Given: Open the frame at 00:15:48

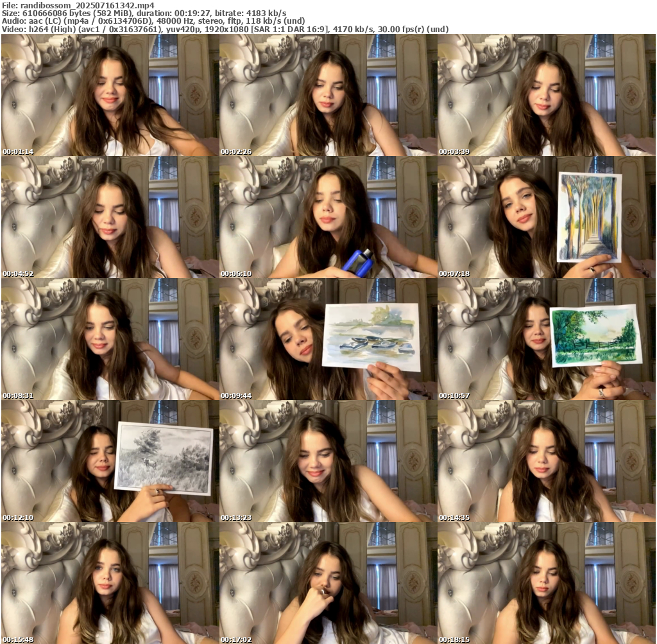Looking at the screenshot, I should [110, 583].
